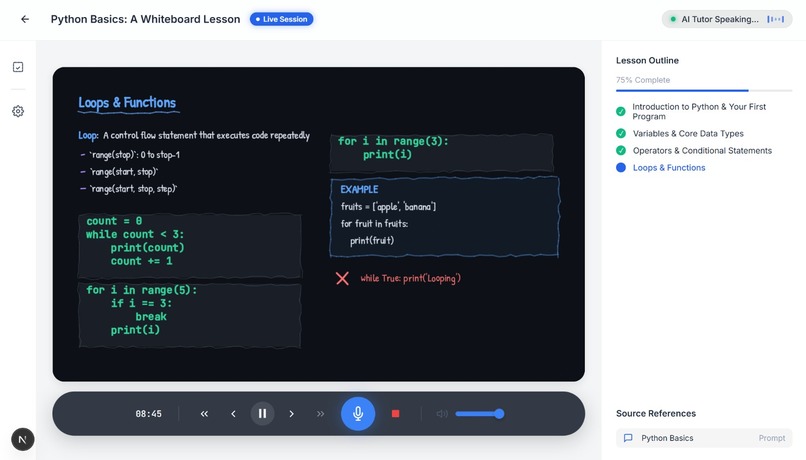Click the N avatar badge at bottom left
Image resolution: width=806 pixels, height=460 pixels.
pyautogui.click(x=23, y=439)
